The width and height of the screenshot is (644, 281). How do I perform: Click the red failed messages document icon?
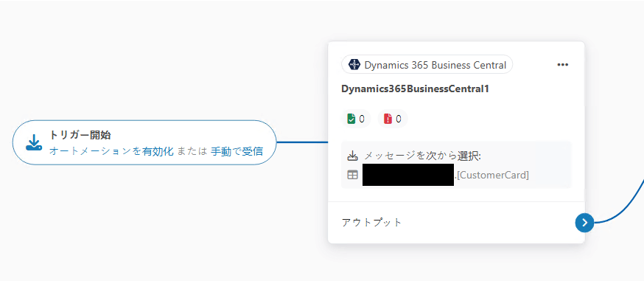tap(388, 119)
